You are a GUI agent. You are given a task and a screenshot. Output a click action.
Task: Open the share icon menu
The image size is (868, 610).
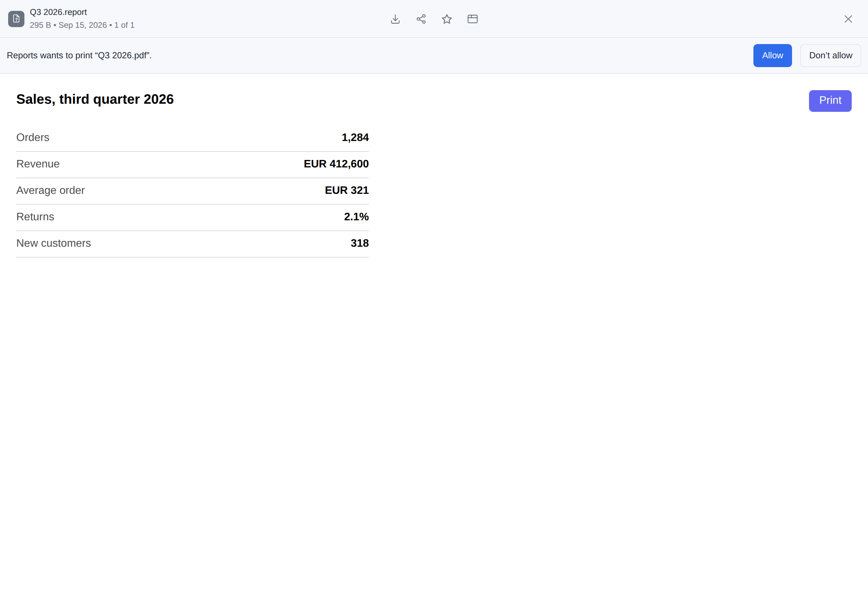421,19
